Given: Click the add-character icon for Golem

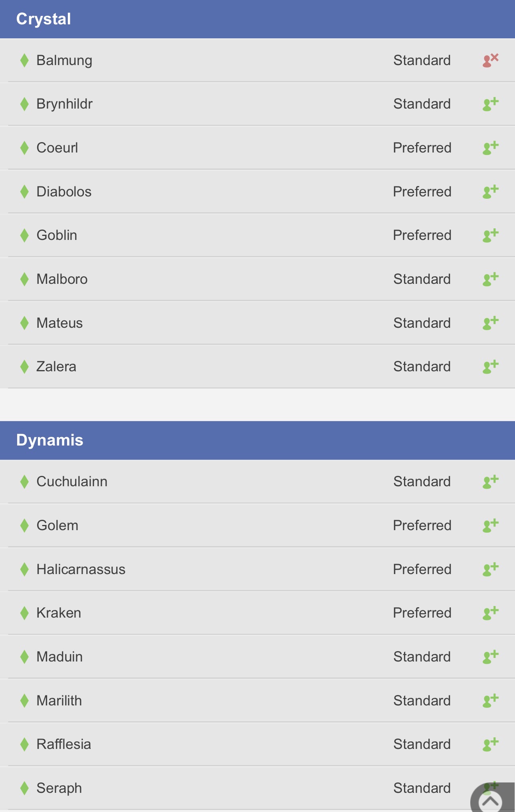Looking at the screenshot, I should point(491,525).
